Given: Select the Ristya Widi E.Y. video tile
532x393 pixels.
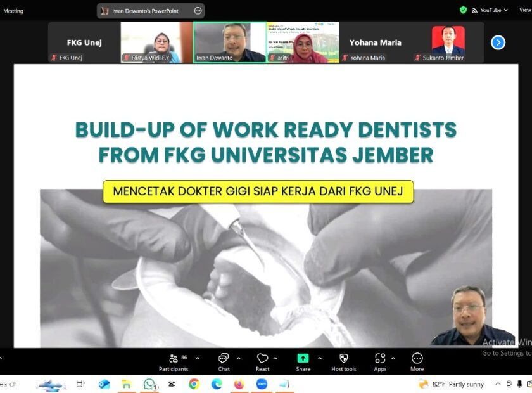Looking at the screenshot, I should (157, 42).
